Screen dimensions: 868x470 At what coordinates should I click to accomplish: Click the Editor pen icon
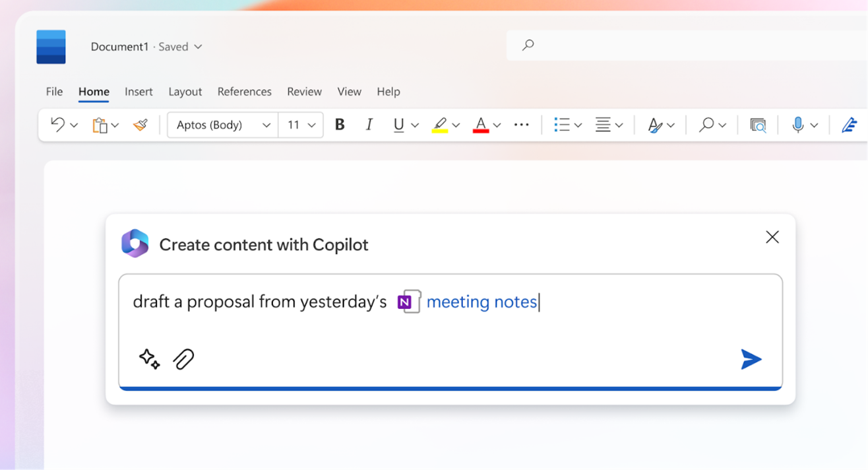pyautogui.click(x=850, y=125)
